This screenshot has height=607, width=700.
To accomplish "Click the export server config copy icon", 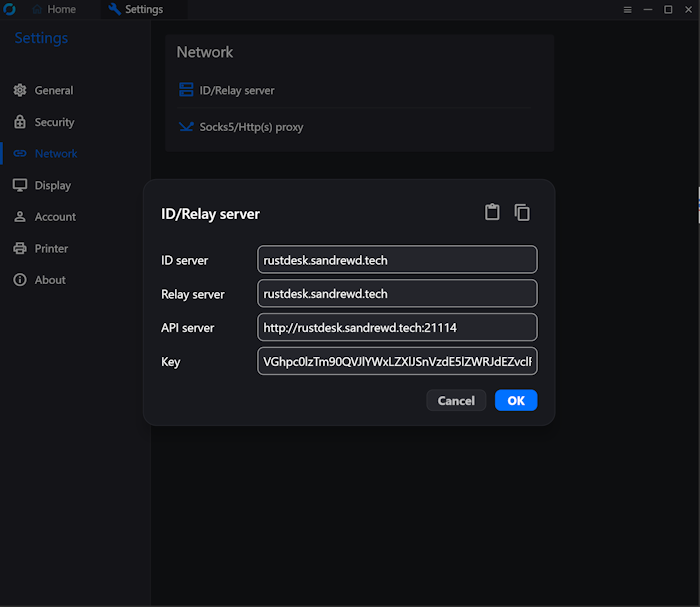I will [x=522, y=212].
